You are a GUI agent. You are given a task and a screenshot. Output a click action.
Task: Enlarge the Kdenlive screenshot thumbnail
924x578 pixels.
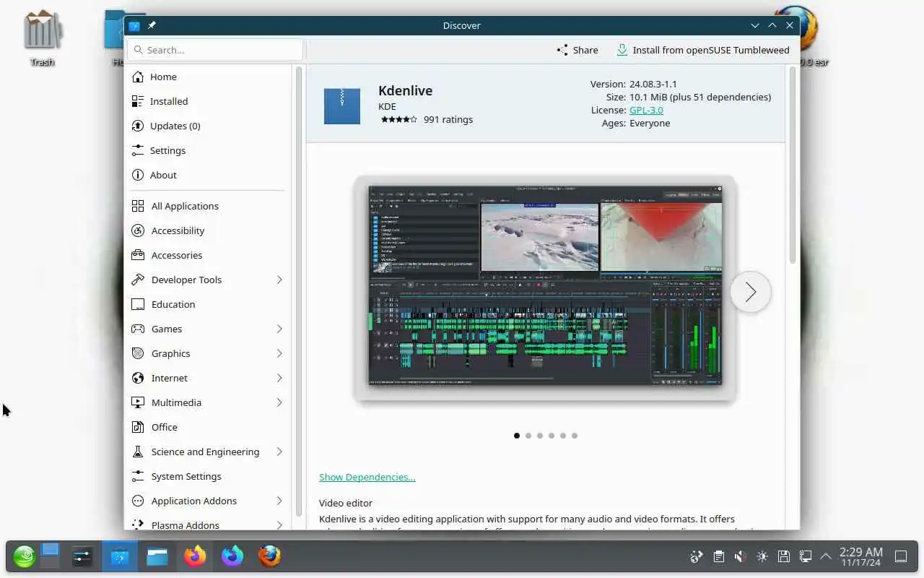545,287
